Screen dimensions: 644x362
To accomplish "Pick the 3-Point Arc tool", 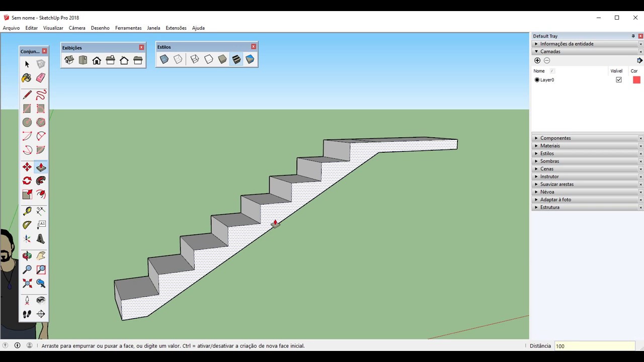I will pyautogui.click(x=27, y=150).
